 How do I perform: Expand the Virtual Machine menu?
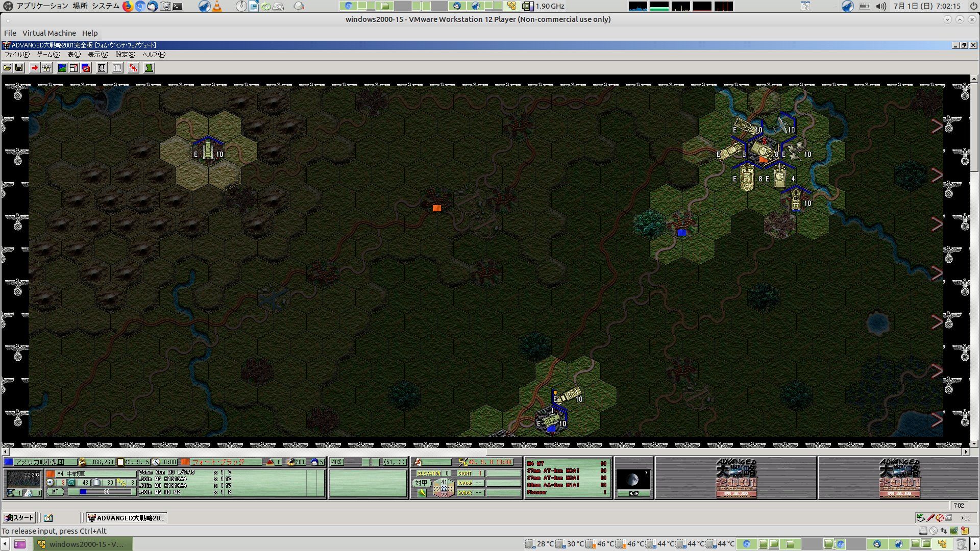pos(49,33)
